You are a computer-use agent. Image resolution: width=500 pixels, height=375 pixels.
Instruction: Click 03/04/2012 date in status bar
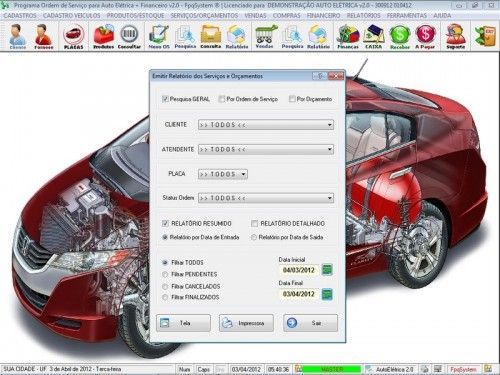pos(246,369)
